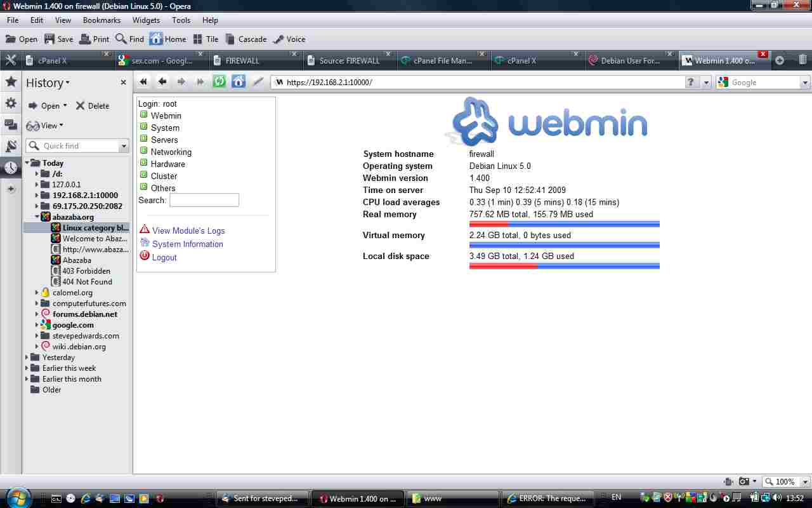Open the History clock panel icon

point(11,168)
